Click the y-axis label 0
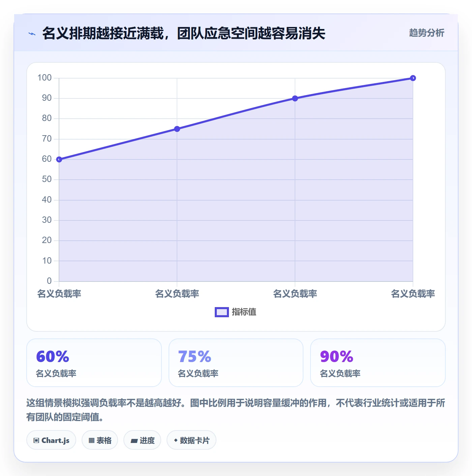This screenshot has width=472, height=476. pyautogui.click(x=49, y=281)
